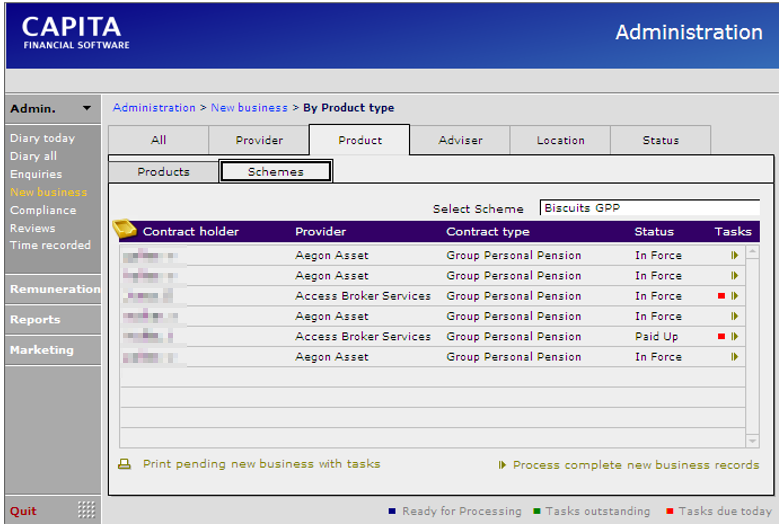This screenshot has width=779, height=526.
Task: Sort by Provider column header
Action: pos(320,231)
